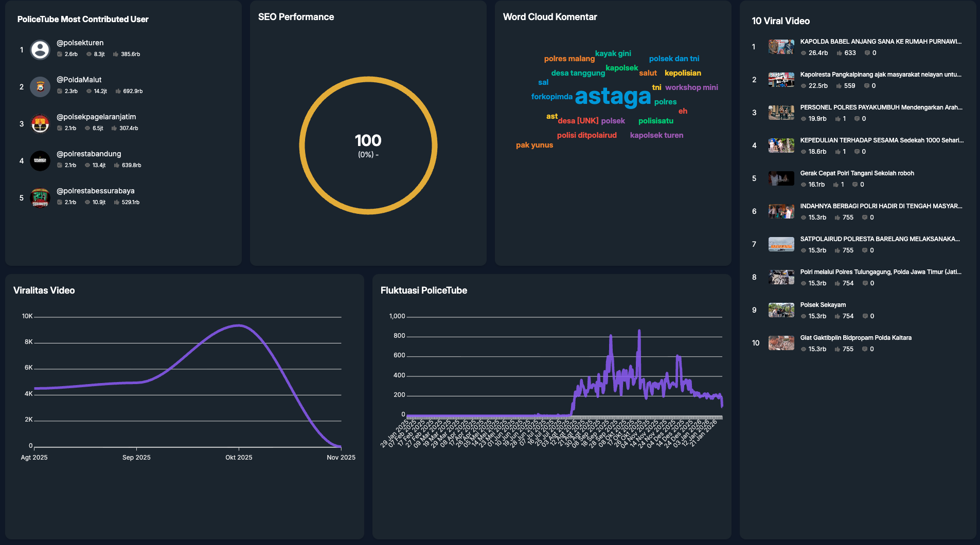Open the video titled Gerak Cepat Polri Tangani Sekolah roboh
The width and height of the screenshot is (980, 545).
click(x=857, y=173)
